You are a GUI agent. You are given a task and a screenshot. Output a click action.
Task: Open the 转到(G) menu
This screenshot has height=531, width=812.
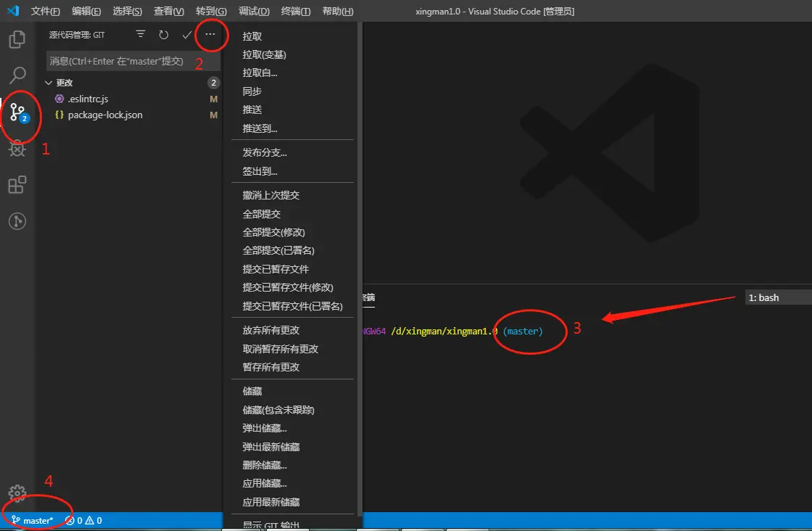pos(211,11)
